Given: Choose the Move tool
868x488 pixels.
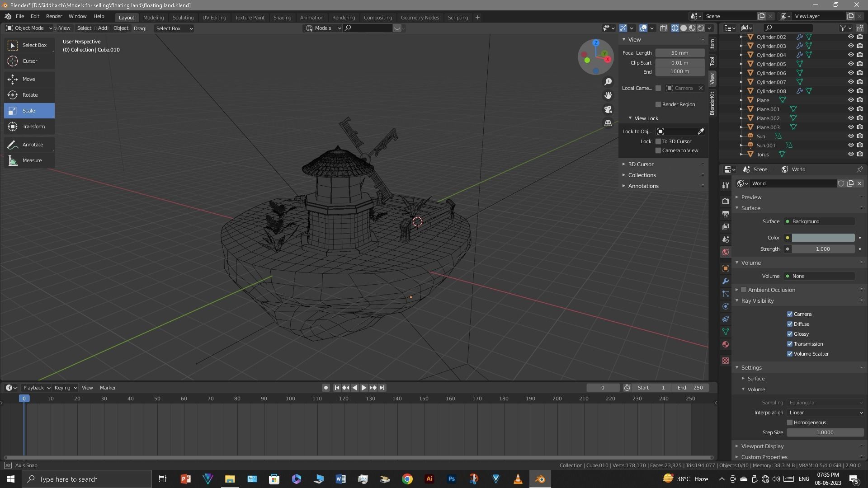Looking at the screenshot, I should point(29,79).
